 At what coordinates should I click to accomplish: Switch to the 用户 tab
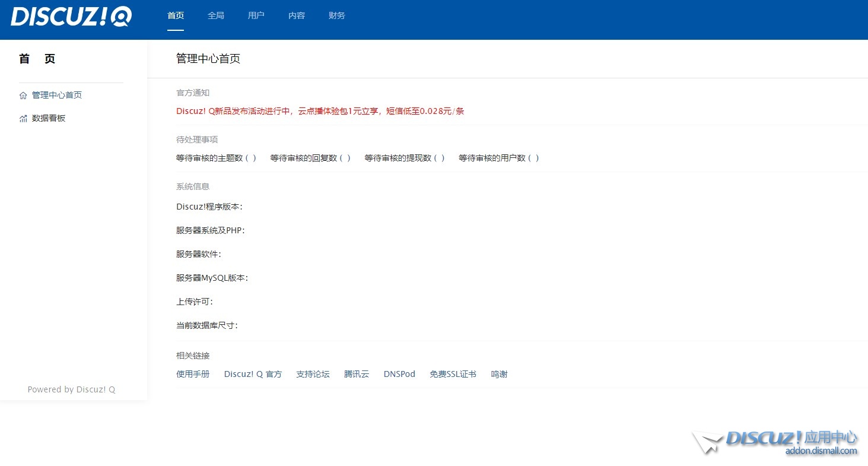256,16
